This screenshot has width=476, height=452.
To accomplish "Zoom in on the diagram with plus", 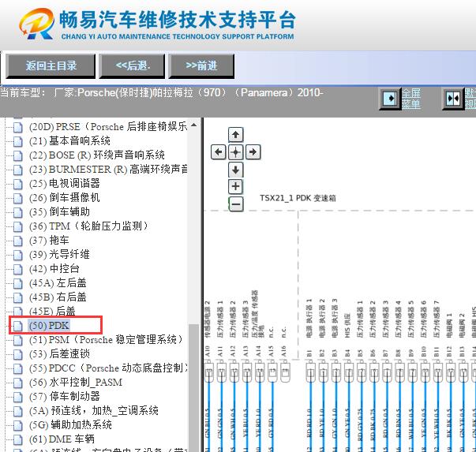I will coord(235,187).
